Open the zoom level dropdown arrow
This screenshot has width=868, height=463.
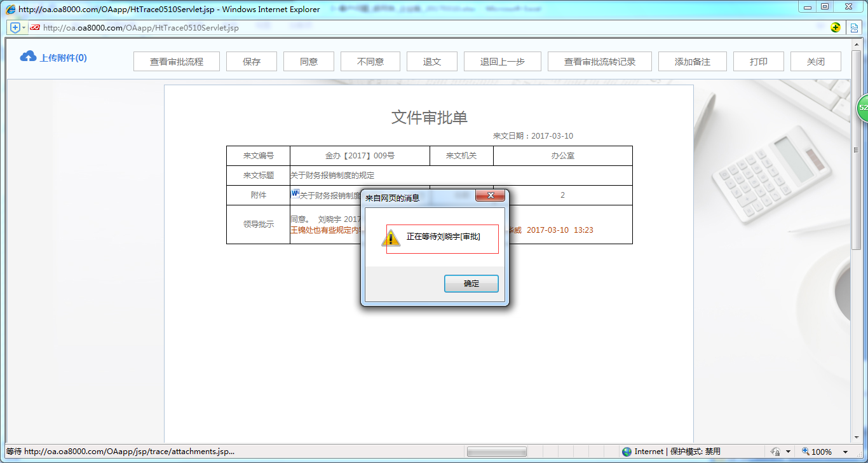click(x=846, y=452)
